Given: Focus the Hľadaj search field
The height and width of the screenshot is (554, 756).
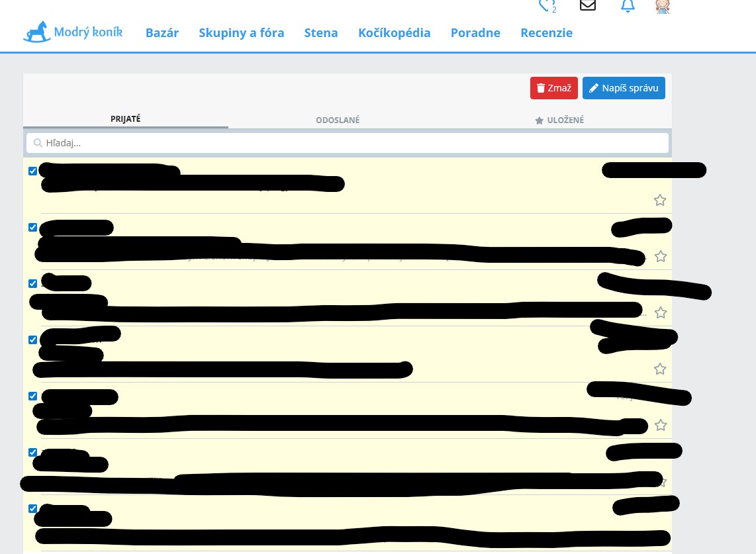Looking at the screenshot, I should point(348,143).
